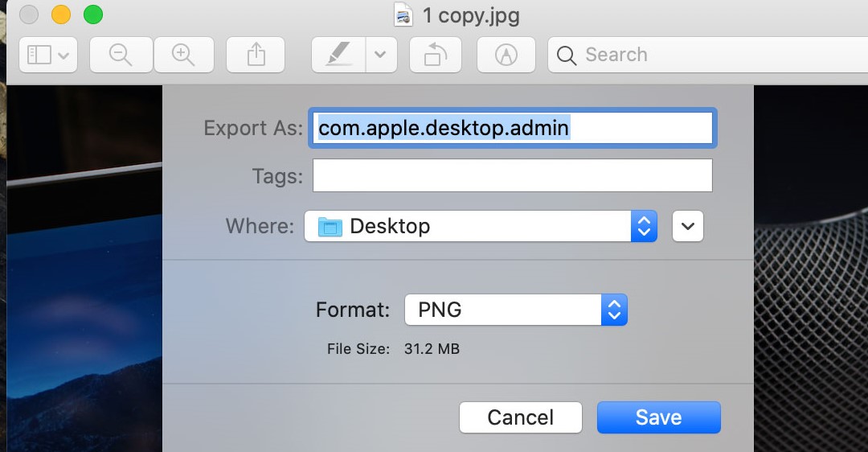Open the sidebar view menu button
This screenshot has height=452, width=868.
48,55
